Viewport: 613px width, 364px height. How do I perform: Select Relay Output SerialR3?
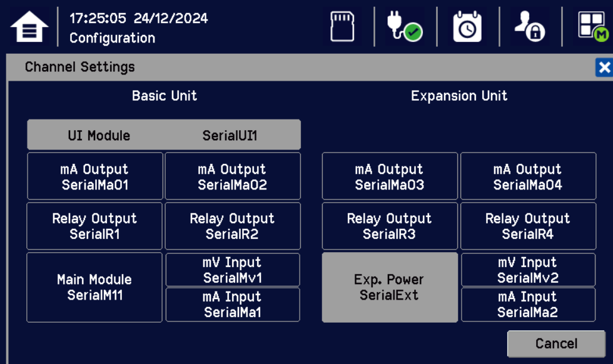(x=390, y=226)
